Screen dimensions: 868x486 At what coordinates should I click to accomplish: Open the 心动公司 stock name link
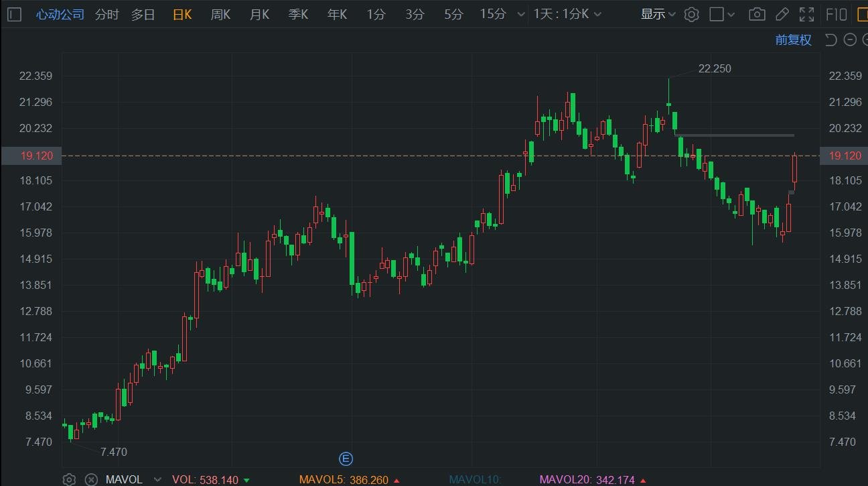(x=60, y=14)
